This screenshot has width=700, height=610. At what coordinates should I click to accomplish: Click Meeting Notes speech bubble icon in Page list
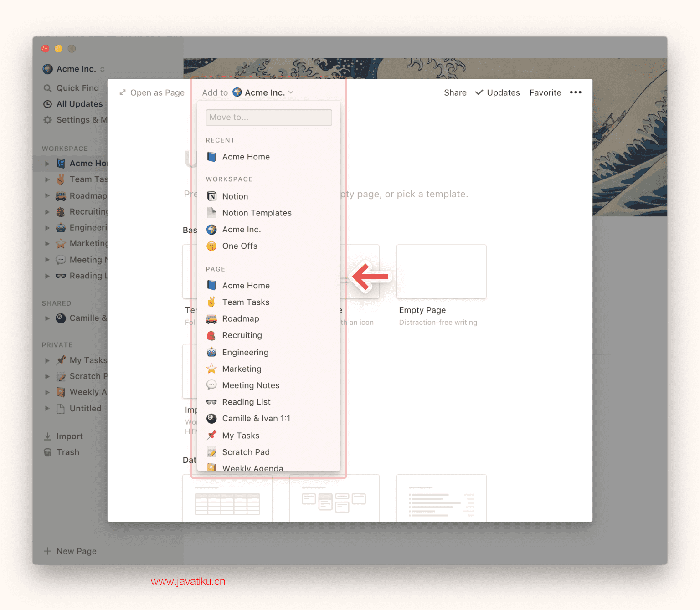tap(211, 385)
